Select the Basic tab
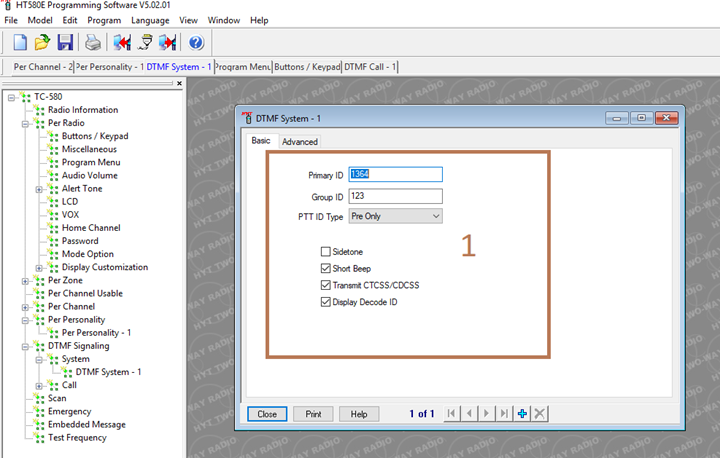The width and height of the screenshot is (720, 458). [x=261, y=141]
